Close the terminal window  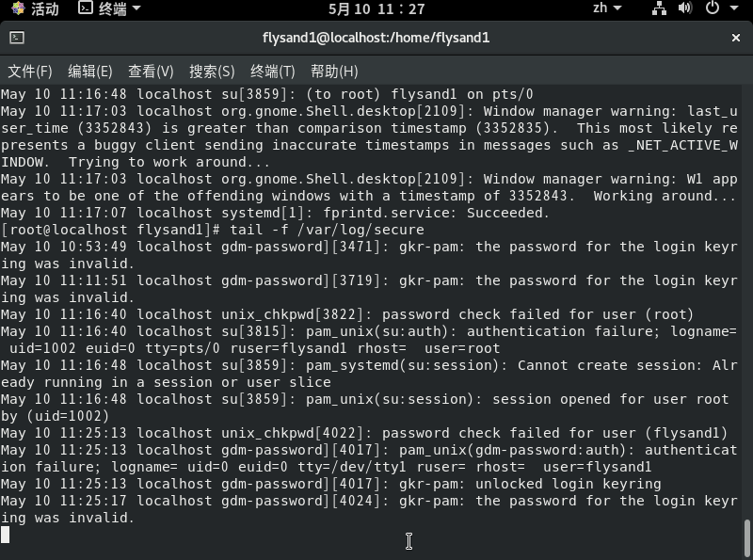[736, 38]
